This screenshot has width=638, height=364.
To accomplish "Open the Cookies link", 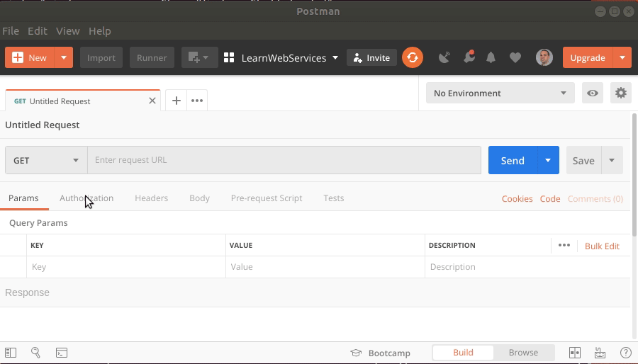I will pyautogui.click(x=517, y=199).
